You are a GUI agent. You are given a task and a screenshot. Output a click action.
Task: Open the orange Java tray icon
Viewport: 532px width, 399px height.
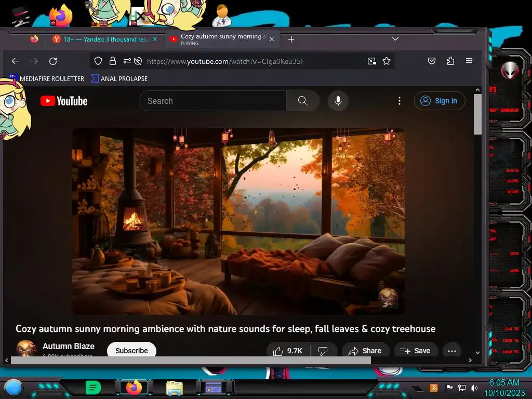434,388
